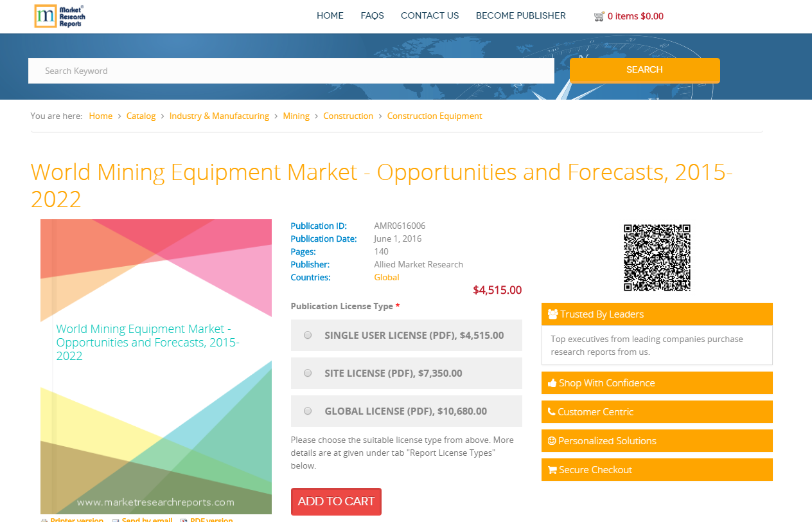This screenshot has width=812, height=522.
Task: Click the GLOBAL LICENSE (PDF), $10,680.00 label
Action: pos(406,411)
